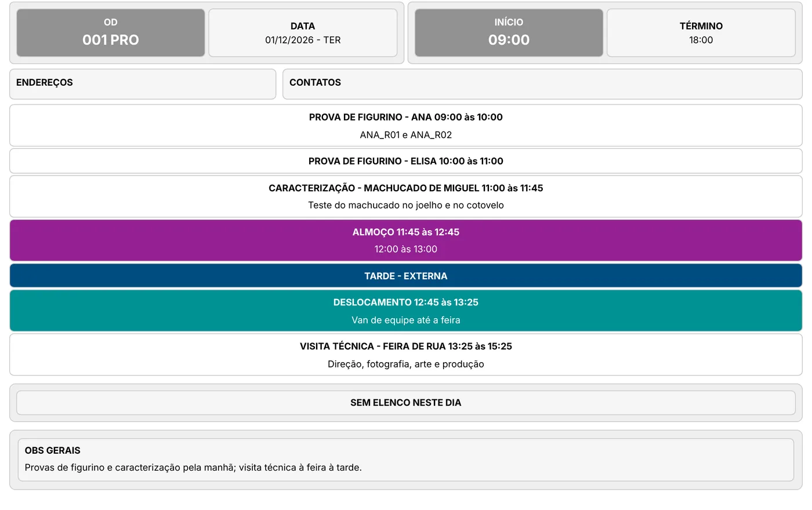Viewport: 812px width, 510px height.
Task: Select "Teste do machucado no joelho e no cotovelo"
Action: click(x=406, y=205)
